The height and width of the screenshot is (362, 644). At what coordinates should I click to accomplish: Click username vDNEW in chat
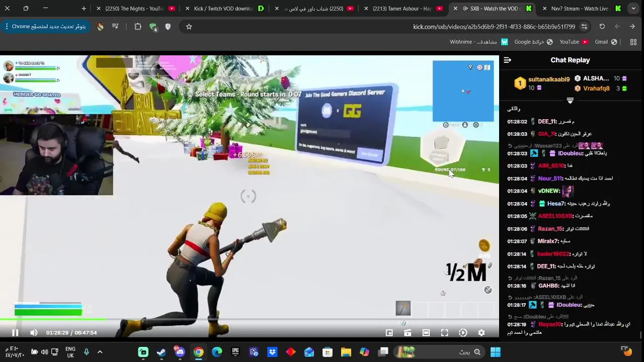point(549,191)
